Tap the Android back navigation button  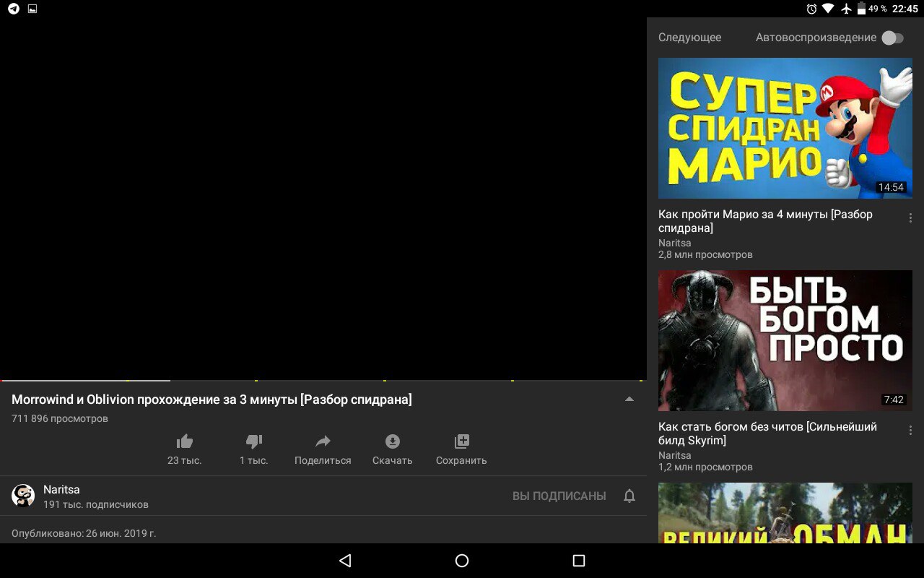coord(345,561)
